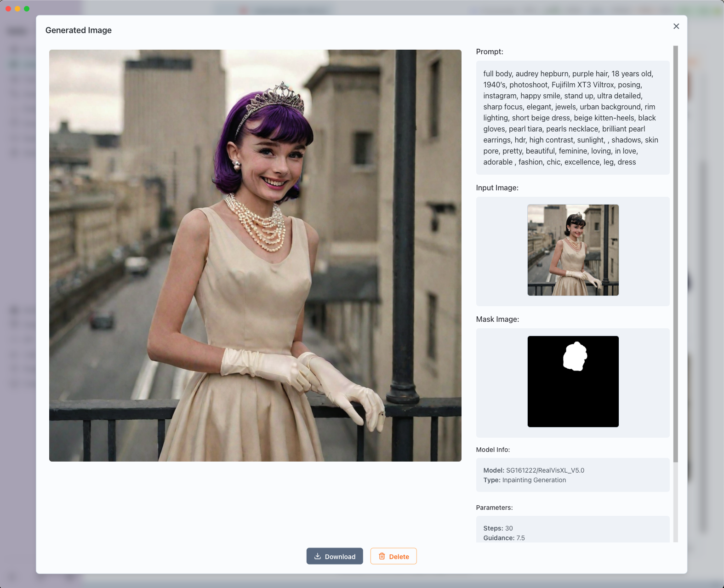Click the Steps parameter value

(509, 528)
